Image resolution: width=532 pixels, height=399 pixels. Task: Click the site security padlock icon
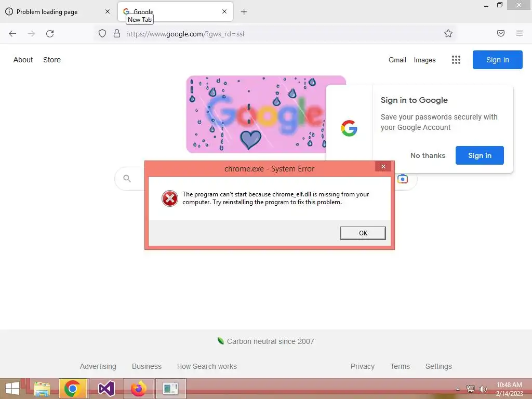point(117,33)
